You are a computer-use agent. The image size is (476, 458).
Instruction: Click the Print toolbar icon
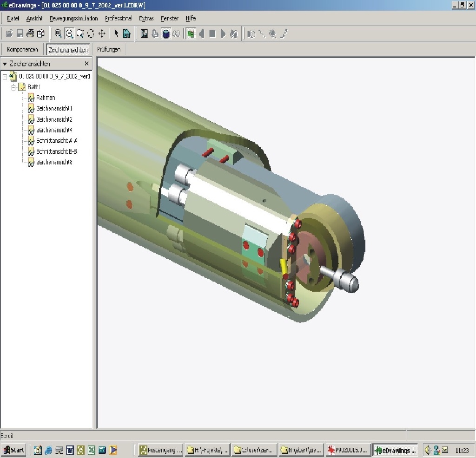point(30,33)
